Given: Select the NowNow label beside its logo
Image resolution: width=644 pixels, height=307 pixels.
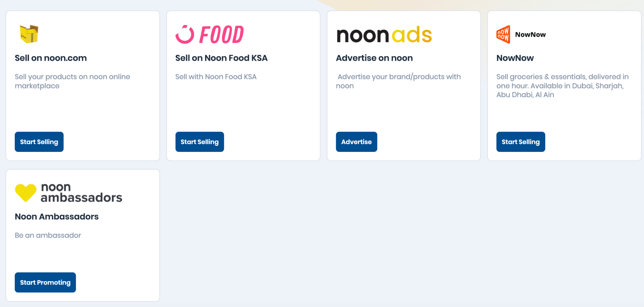Looking at the screenshot, I should pos(530,34).
